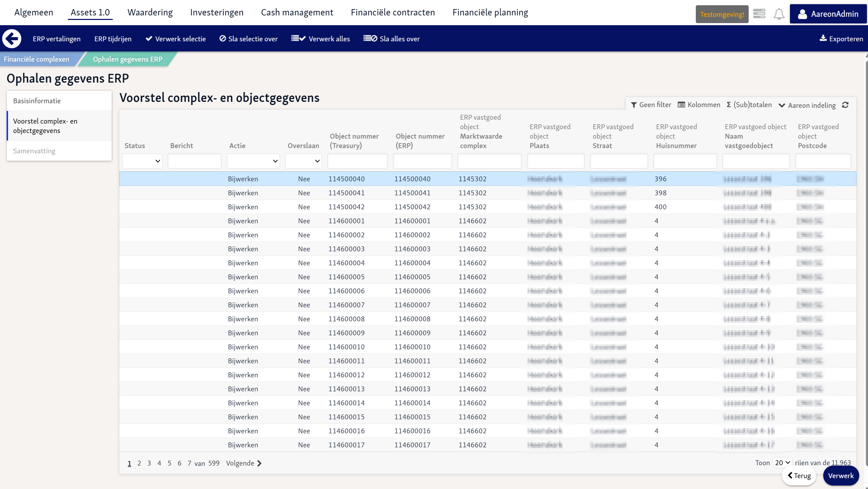Expand the Status filter dropdown

point(142,161)
